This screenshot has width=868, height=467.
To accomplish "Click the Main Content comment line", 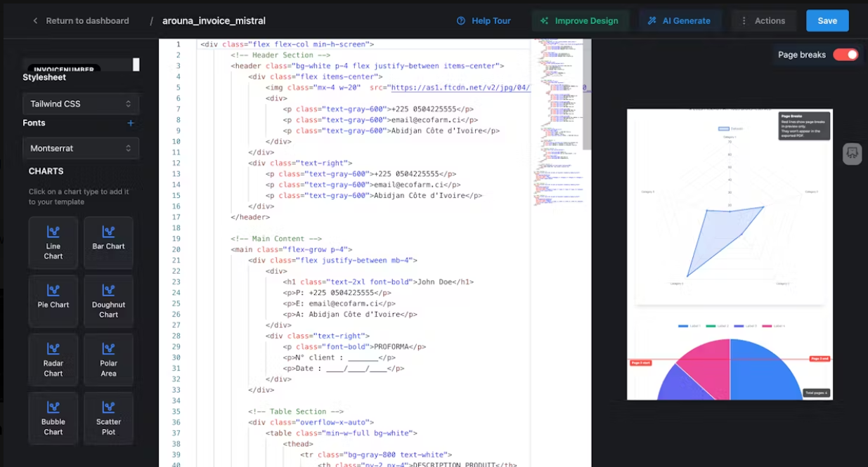I will (x=276, y=239).
